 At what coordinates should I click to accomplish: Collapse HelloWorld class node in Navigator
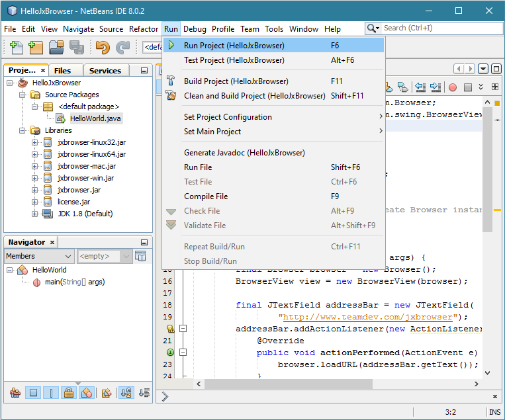click(10, 270)
